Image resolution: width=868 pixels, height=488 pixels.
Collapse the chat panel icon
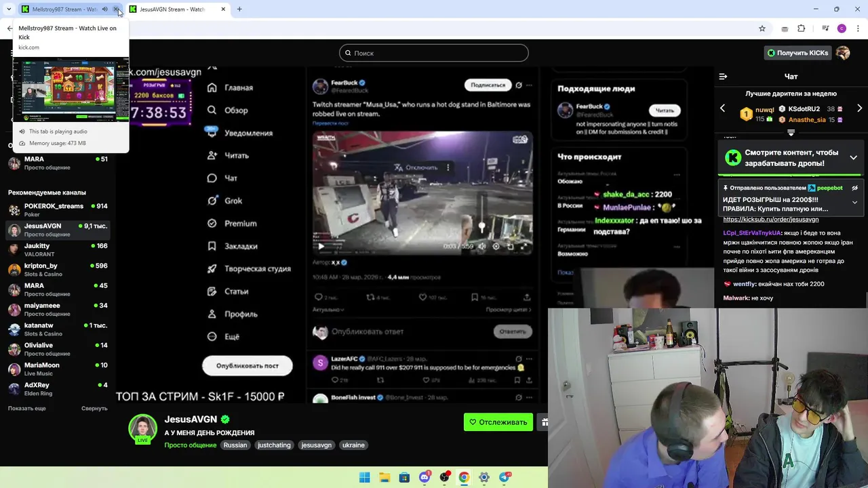click(723, 77)
